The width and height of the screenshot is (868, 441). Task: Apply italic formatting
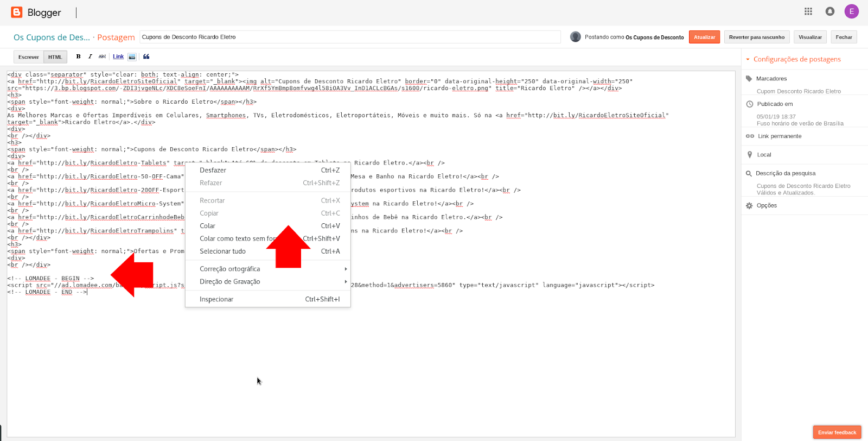[x=90, y=56]
